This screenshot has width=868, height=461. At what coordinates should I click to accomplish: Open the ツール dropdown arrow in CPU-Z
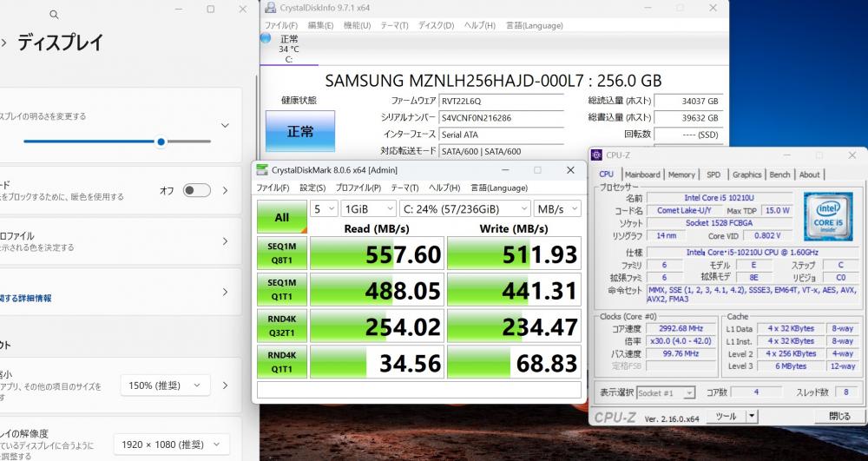(752, 416)
